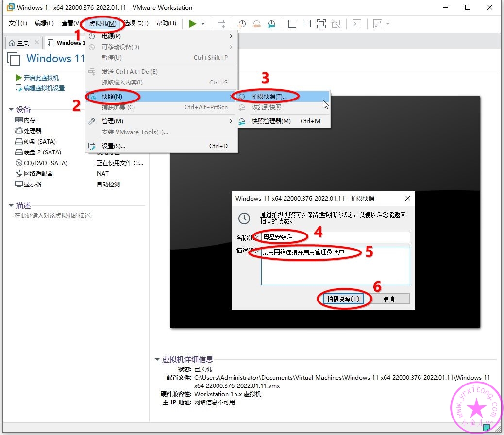
Task: Select the 显示器 device row
Action: (x=28, y=184)
